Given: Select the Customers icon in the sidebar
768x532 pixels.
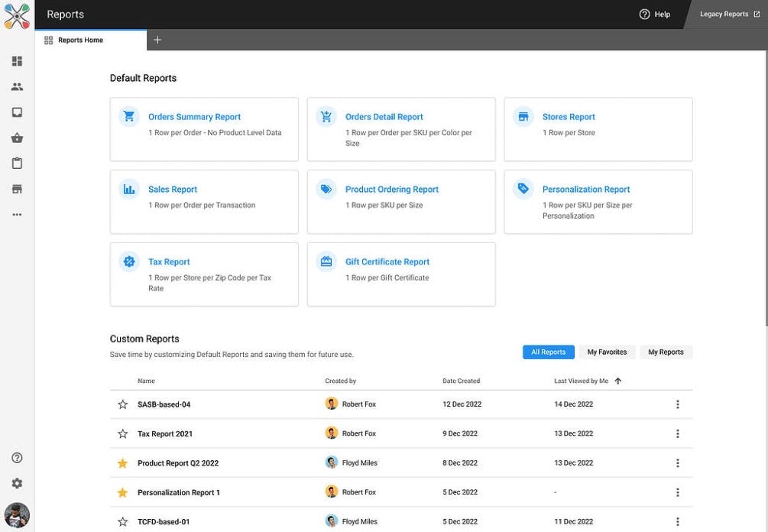Looking at the screenshot, I should [17, 86].
